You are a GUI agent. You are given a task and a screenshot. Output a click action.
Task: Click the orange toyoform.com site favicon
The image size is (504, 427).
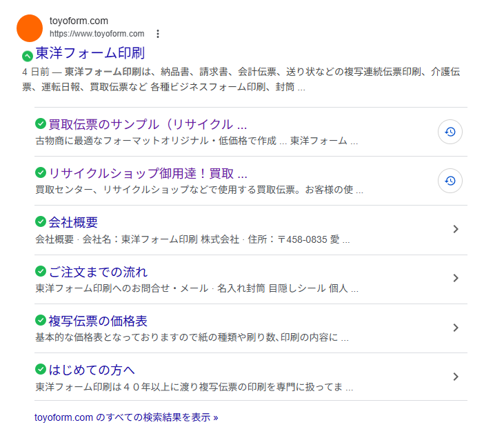coord(30,28)
